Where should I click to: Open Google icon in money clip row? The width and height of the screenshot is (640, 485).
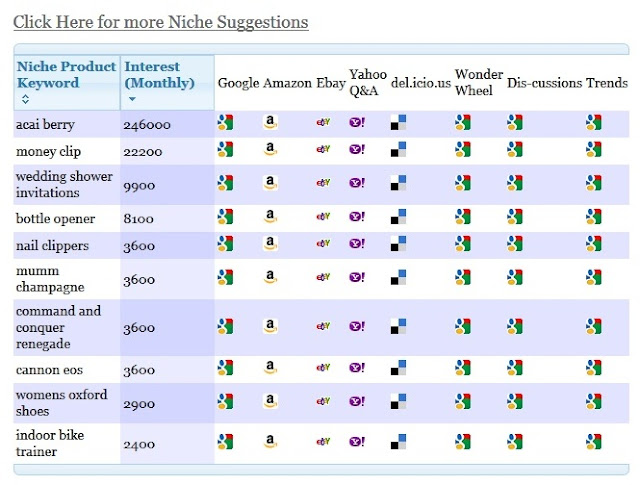pyautogui.click(x=225, y=149)
